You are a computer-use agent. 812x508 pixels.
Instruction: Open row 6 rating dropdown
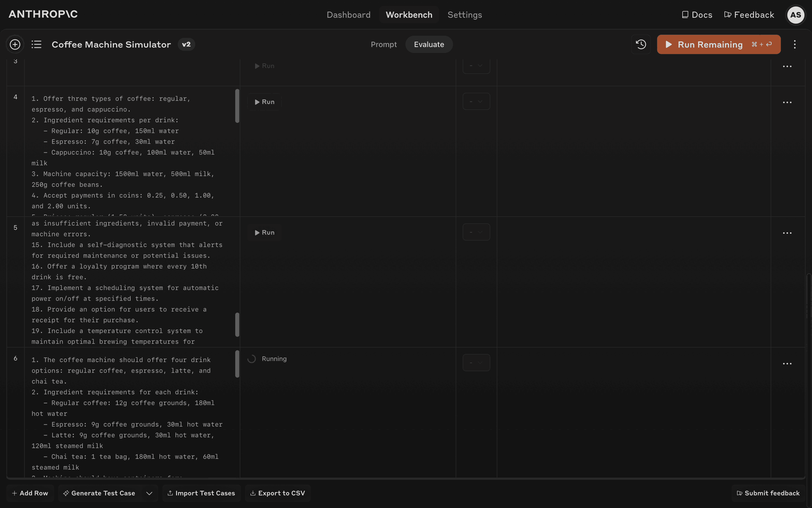(x=476, y=363)
